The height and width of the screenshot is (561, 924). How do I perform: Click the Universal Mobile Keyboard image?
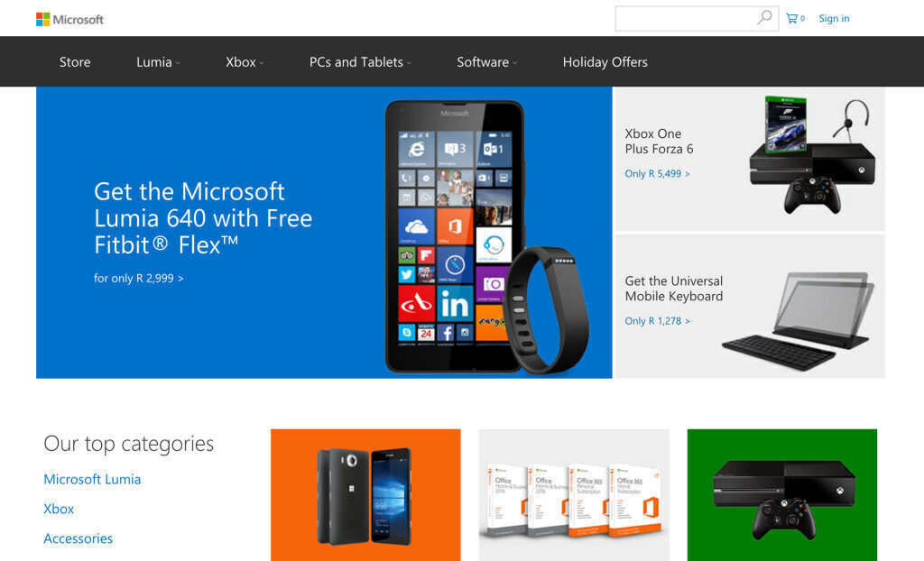798,321
